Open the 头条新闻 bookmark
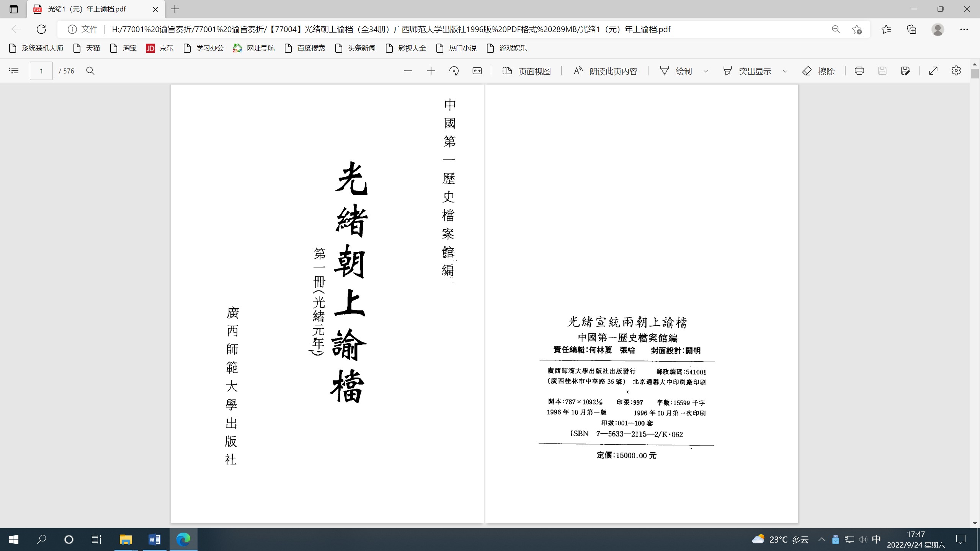The width and height of the screenshot is (980, 551). 355,48
